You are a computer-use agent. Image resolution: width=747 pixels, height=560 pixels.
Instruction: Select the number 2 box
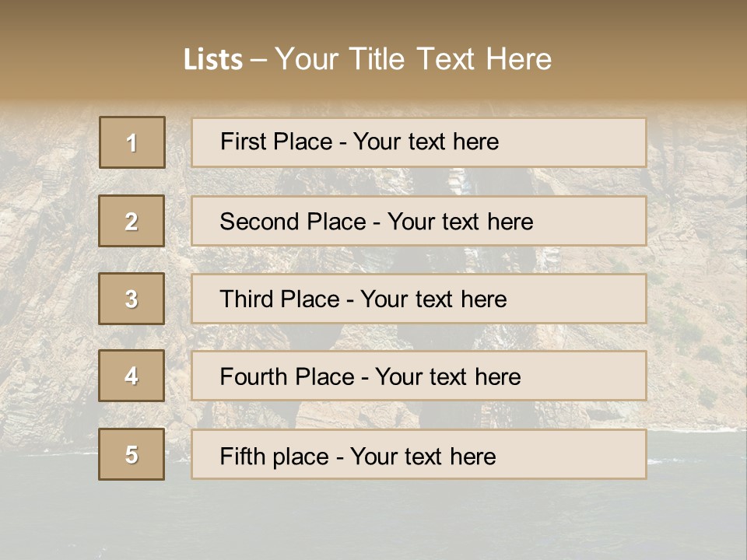[132, 222]
